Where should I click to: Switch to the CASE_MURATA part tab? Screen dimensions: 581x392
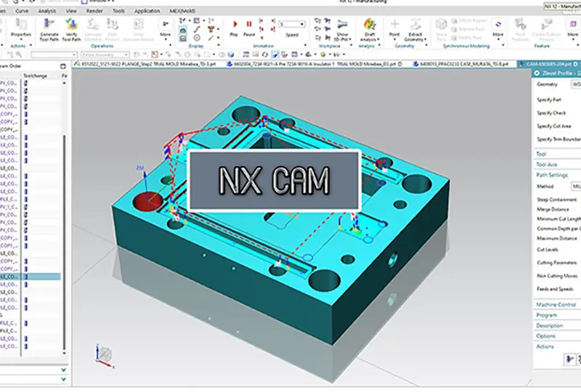pyautogui.click(x=462, y=64)
